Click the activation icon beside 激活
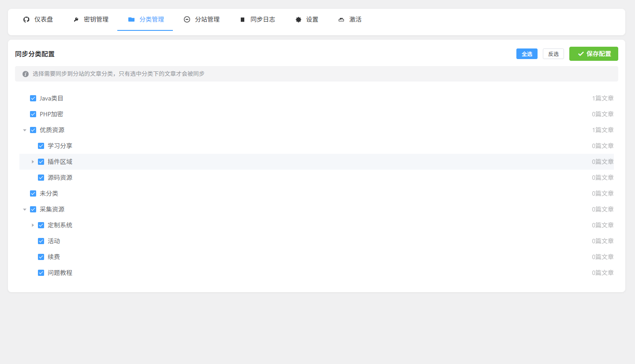635x364 pixels. [x=341, y=19]
